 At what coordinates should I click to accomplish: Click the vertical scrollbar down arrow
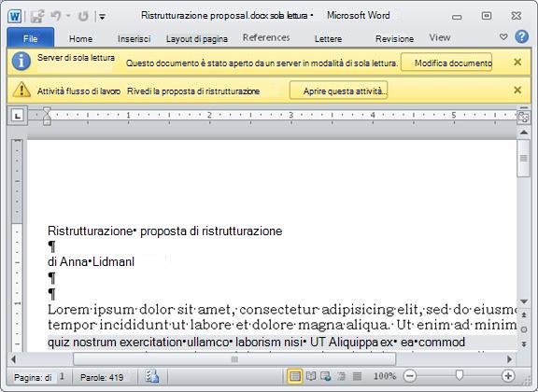(524, 301)
